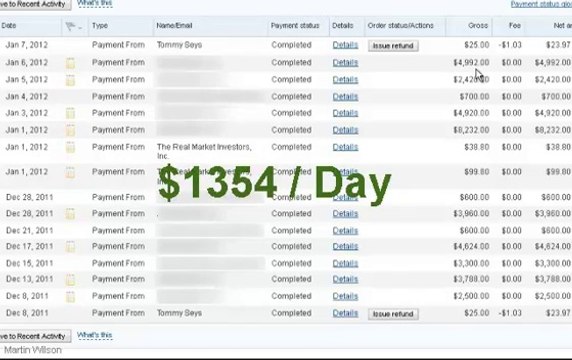Select the Jan 4, 2012 date cell
Viewport: 572px width, 360px height.
pos(27,97)
